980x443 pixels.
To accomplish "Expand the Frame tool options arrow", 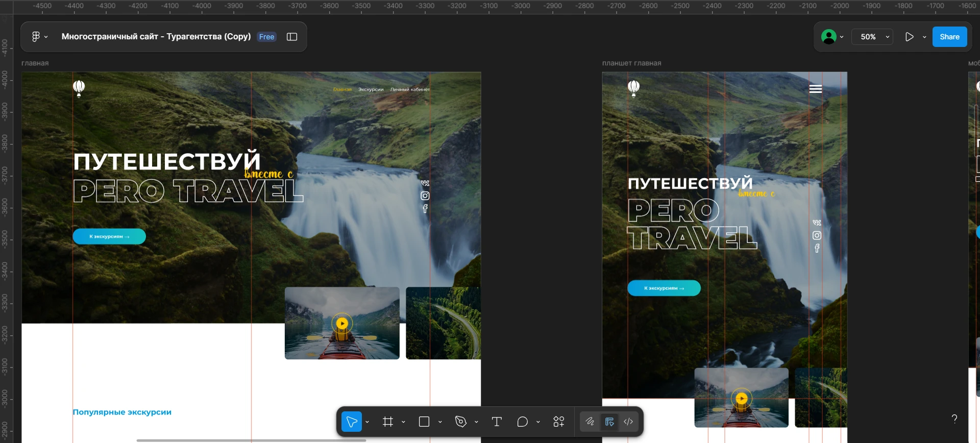I will coord(403,422).
